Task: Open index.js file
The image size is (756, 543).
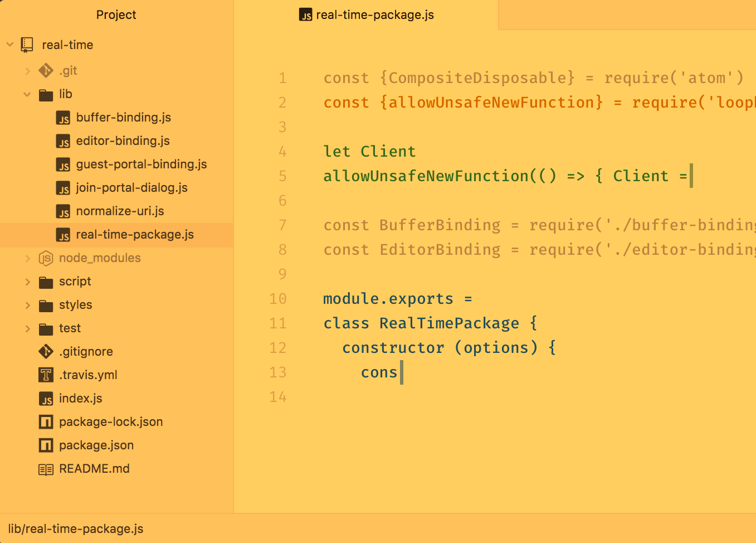Action: [81, 399]
